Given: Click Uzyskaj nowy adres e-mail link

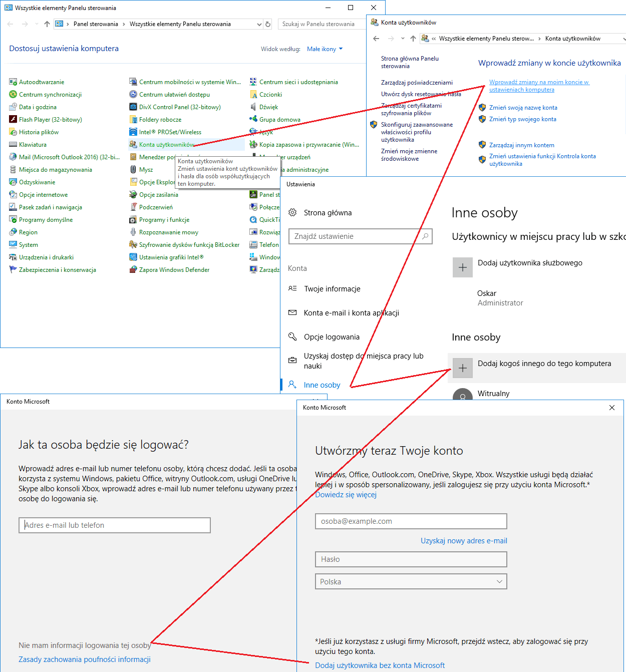Looking at the screenshot, I should [x=464, y=541].
